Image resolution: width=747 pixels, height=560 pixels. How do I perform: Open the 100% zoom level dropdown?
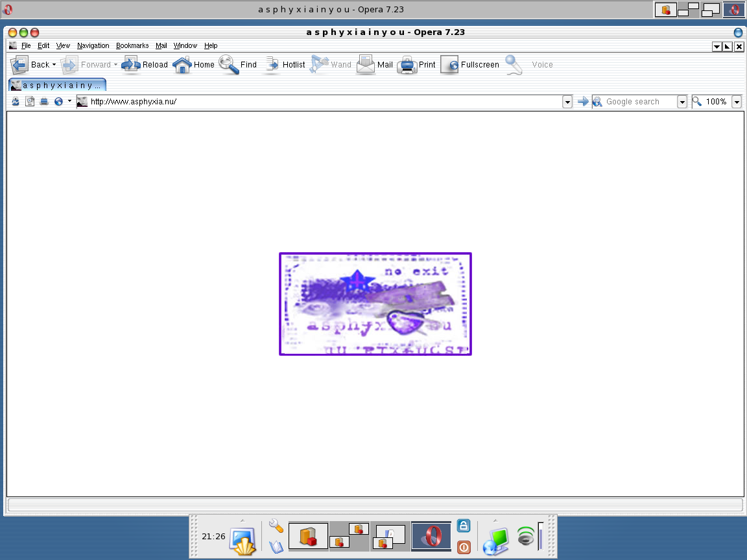(x=737, y=102)
